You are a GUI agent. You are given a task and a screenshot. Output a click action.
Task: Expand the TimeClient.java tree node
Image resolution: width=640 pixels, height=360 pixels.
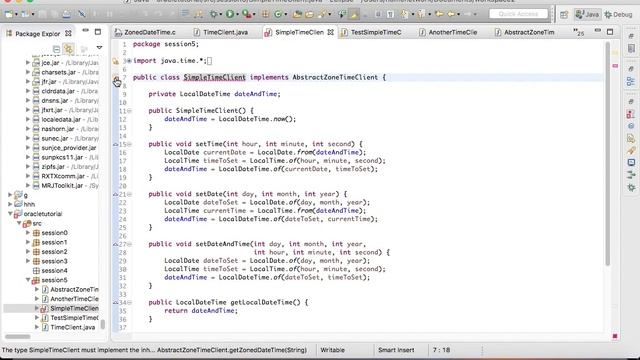(x=37, y=327)
